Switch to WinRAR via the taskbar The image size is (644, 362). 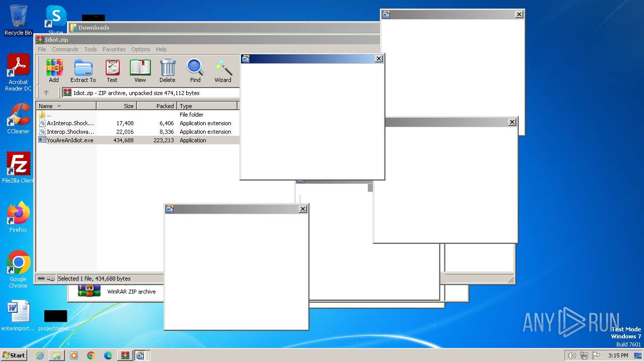tap(125, 355)
